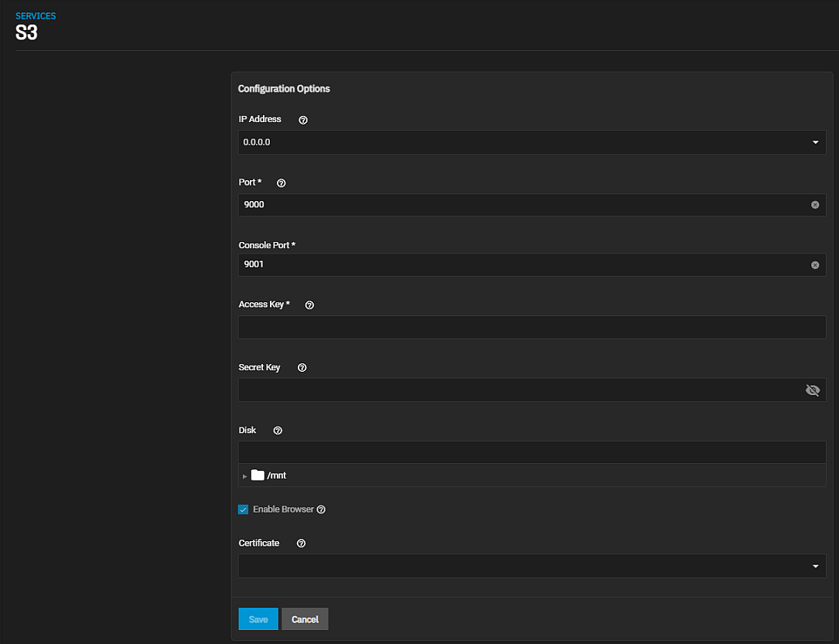Clear the Port field with the X icon
The image size is (839, 644).
coord(815,205)
